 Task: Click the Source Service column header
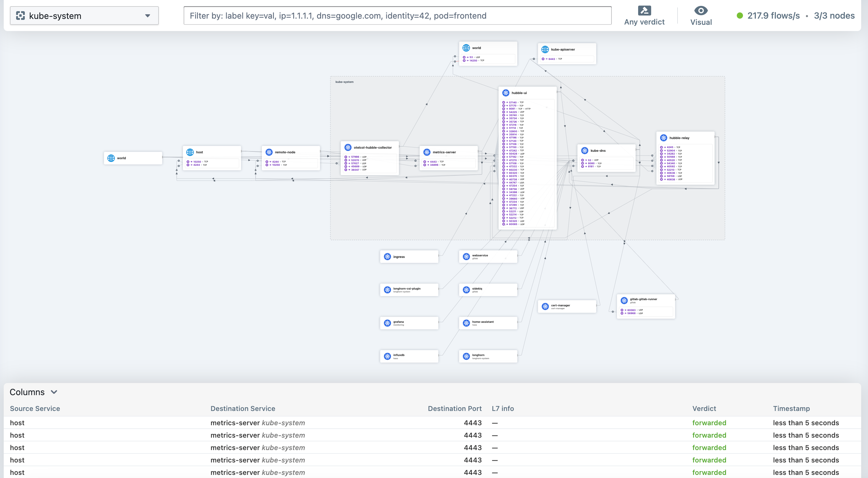(35, 408)
